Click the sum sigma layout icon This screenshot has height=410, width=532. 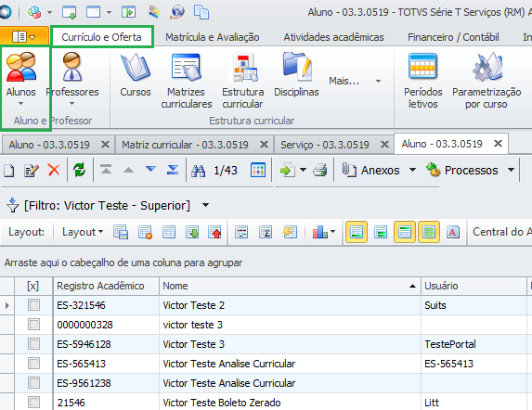[266, 233]
